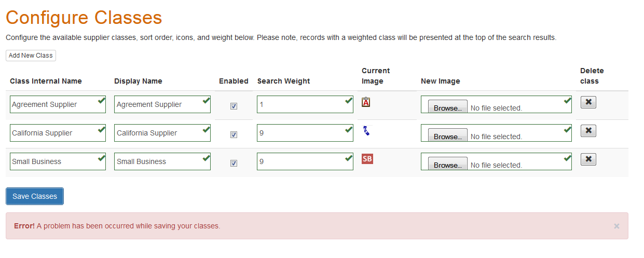The image size is (644, 258).
Task: Save the classes configuration
Action: [x=35, y=196]
